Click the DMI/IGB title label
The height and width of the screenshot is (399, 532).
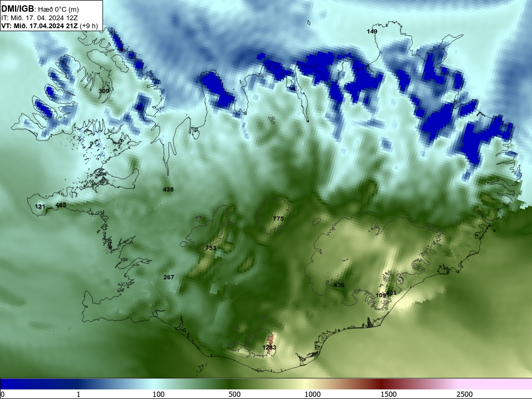coord(18,9)
